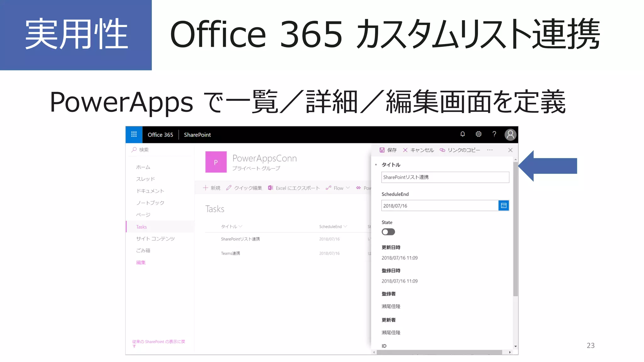Click Excel にエクスポート button
Viewport: 644px width, 362px height.
tap(294, 188)
